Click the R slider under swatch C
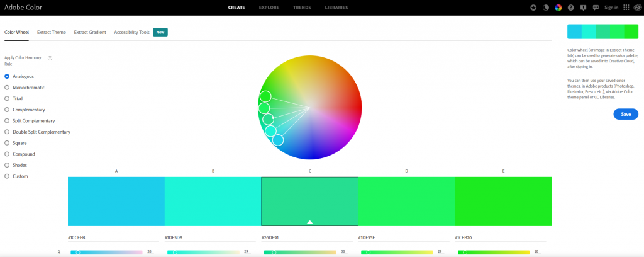 (x=300, y=253)
